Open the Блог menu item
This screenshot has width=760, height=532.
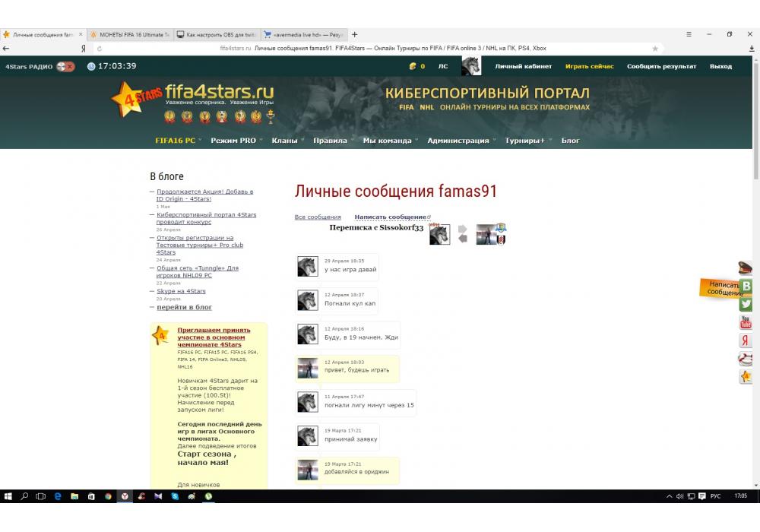point(570,141)
